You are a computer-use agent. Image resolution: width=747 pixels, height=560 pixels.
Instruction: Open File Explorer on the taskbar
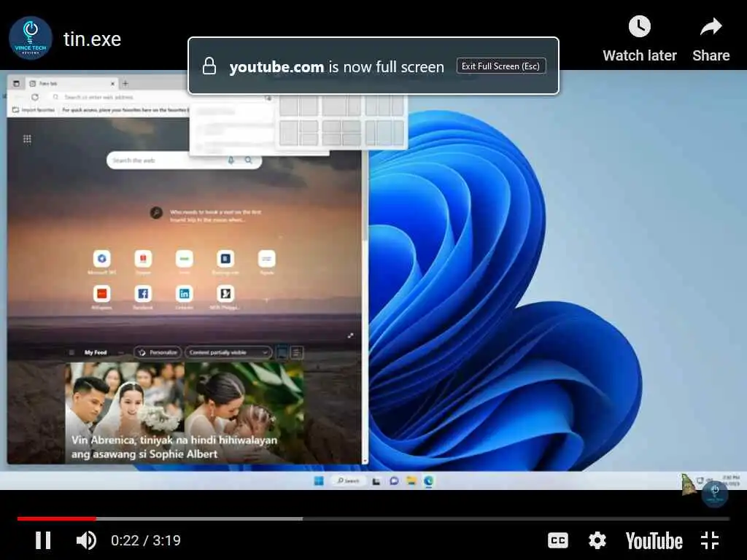click(411, 481)
